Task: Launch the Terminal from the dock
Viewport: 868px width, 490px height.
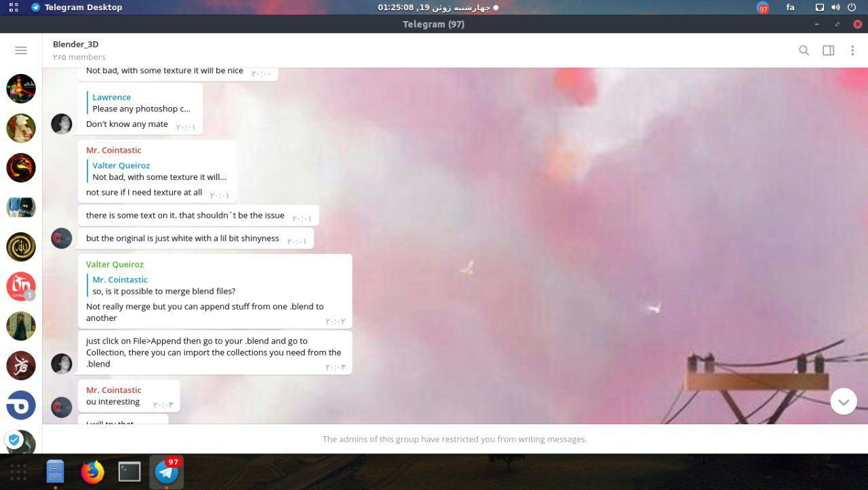Action: click(130, 472)
